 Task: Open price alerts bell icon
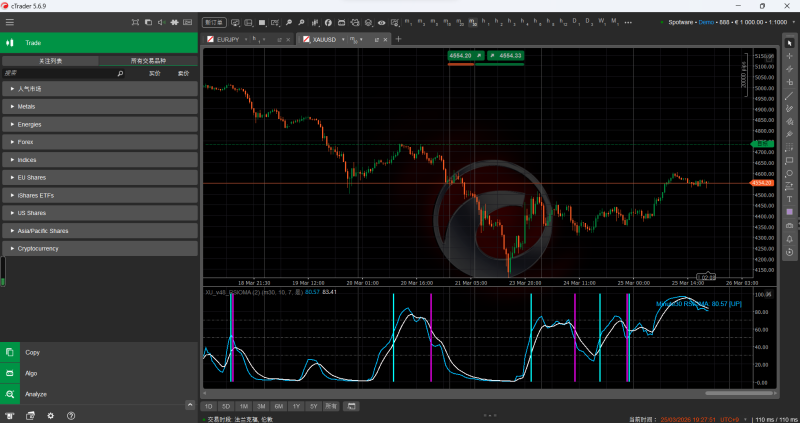point(790,239)
